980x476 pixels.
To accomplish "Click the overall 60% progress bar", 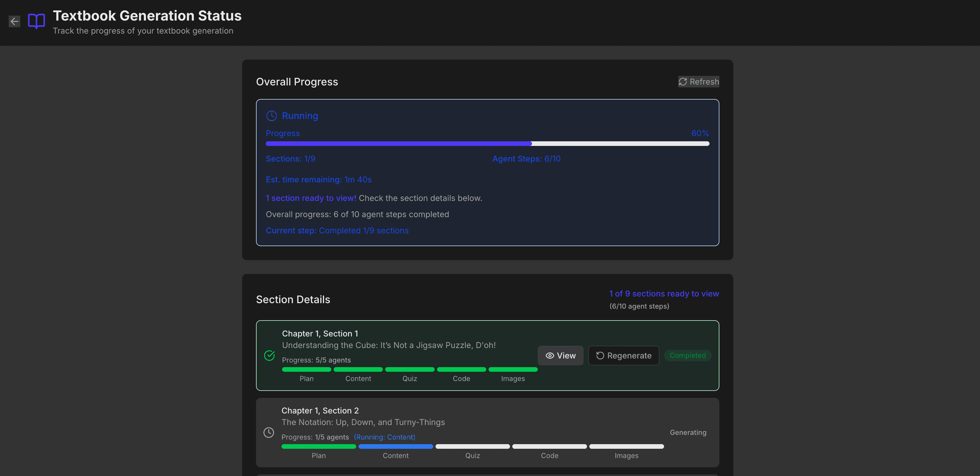I will coord(487,144).
